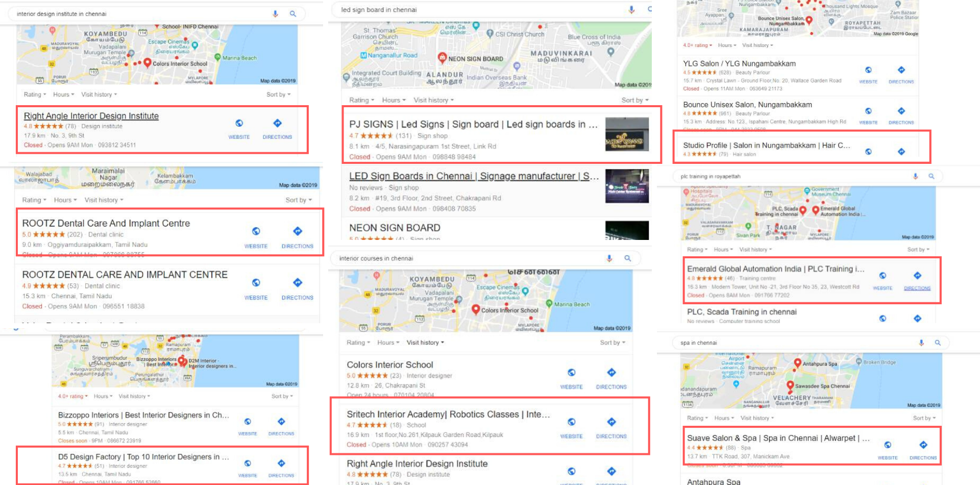Click microphone in 'led sign board' search bar

(631, 10)
